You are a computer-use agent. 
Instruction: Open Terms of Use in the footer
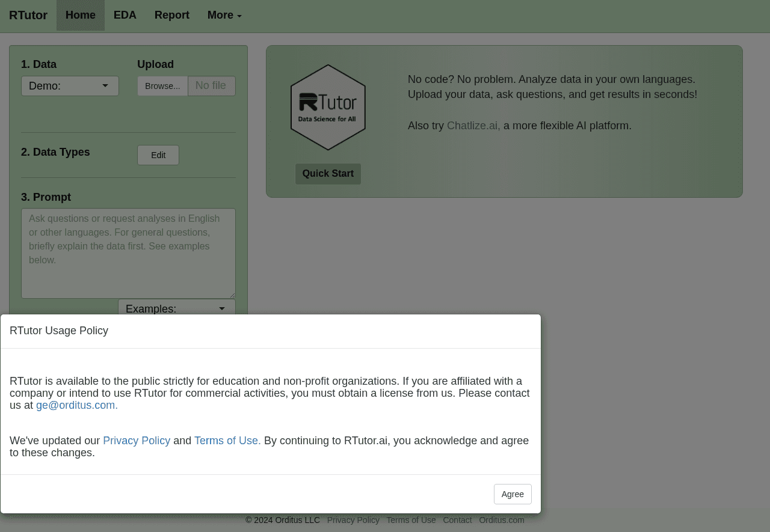411,520
